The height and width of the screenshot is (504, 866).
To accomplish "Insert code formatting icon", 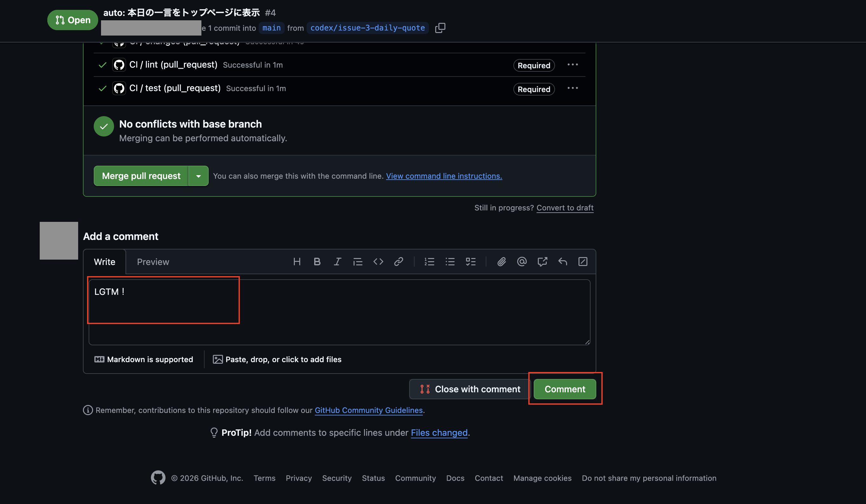I will [x=378, y=262].
